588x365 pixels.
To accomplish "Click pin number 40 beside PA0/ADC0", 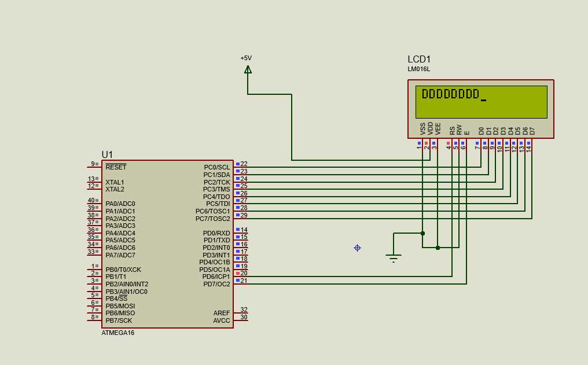I will click(x=91, y=201).
